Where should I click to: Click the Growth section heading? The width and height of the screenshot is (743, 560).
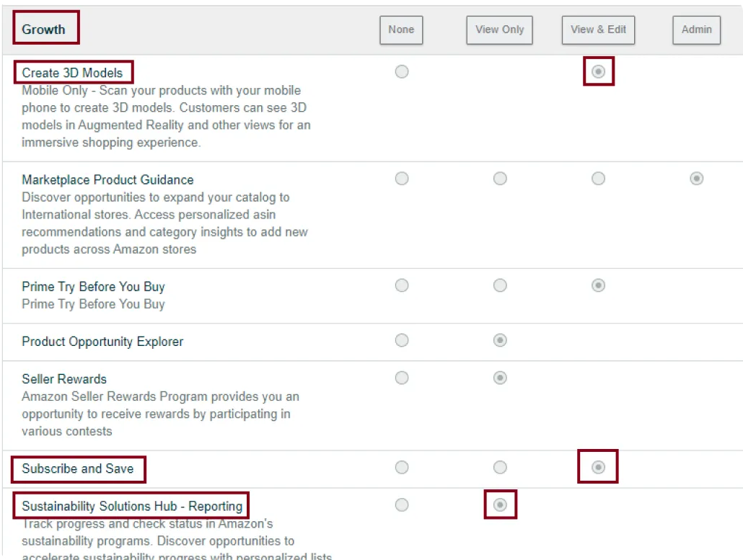tap(43, 30)
